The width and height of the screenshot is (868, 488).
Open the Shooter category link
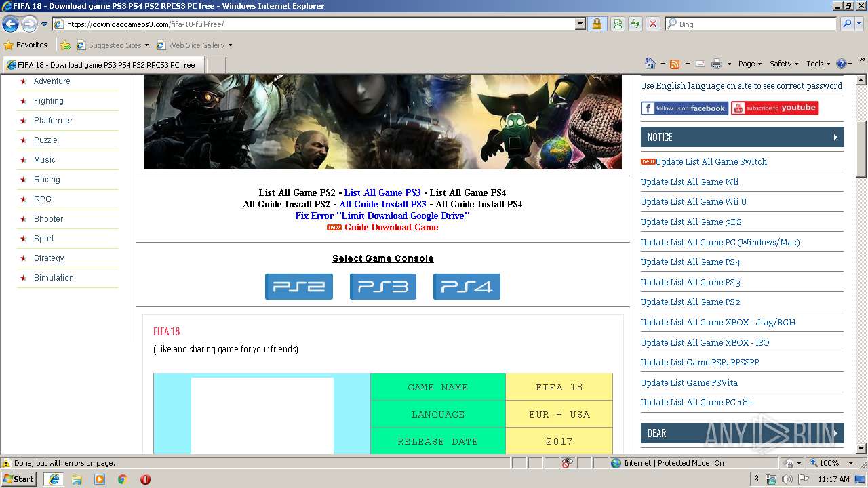(48, 219)
